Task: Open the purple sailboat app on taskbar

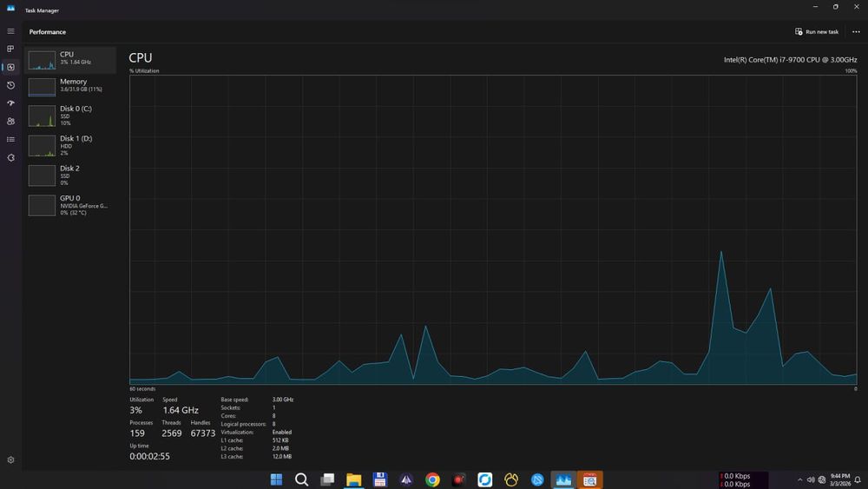Action: [x=406, y=479]
